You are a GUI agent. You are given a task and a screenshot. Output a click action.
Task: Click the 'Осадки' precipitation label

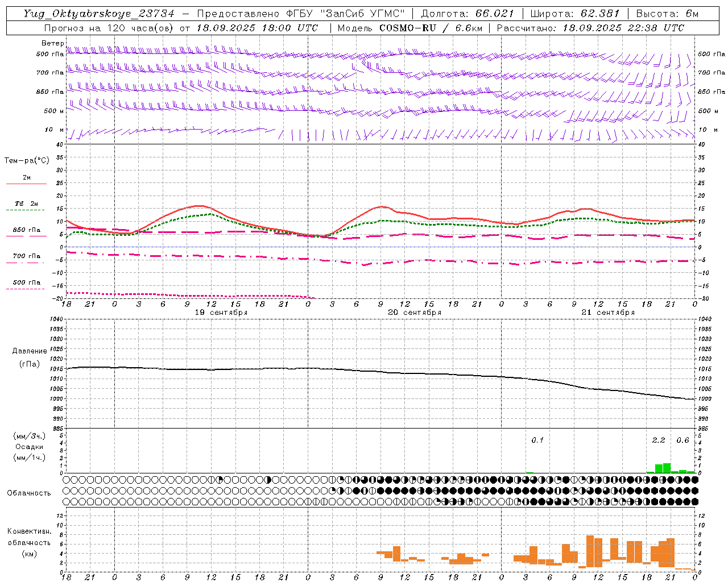(x=30, y=447)
